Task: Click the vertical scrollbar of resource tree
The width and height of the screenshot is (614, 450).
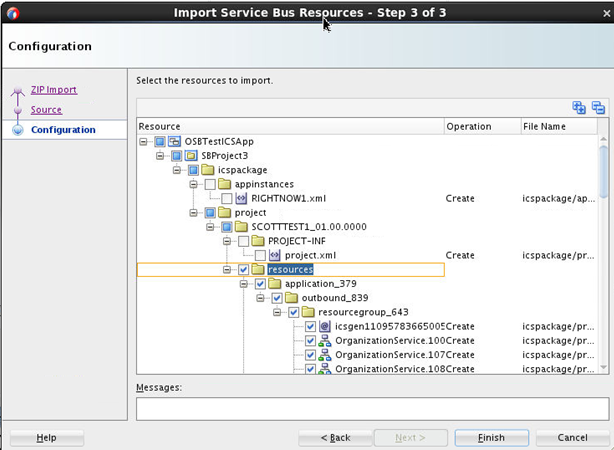Action: tap(602, 250)
